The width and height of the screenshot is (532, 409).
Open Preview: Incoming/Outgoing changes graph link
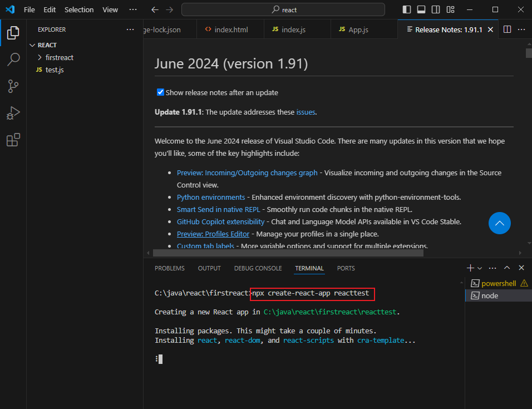(247, 173)
